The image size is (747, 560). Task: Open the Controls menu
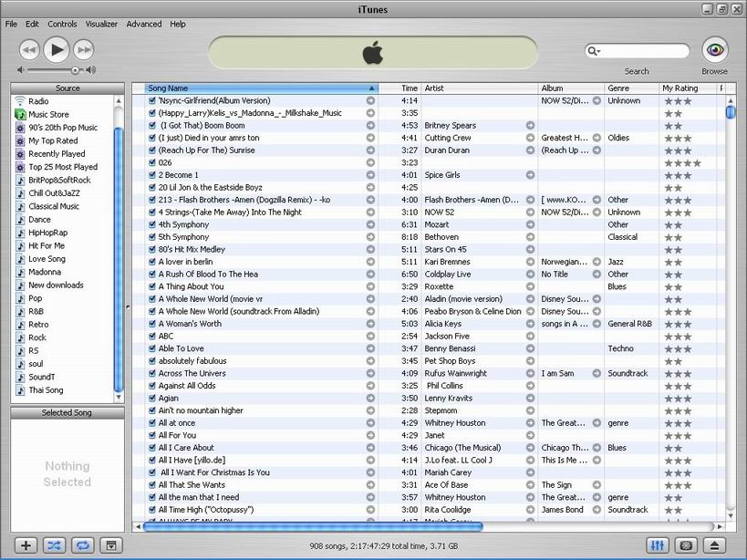[x=62, y=24]
